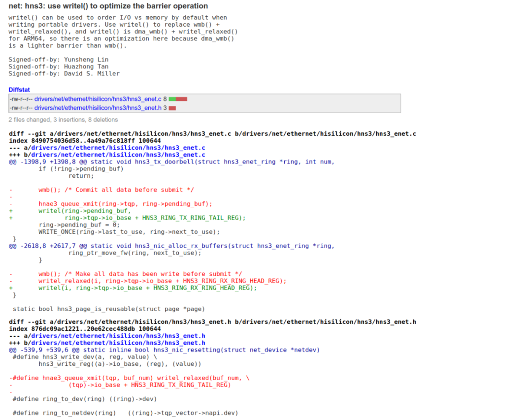Click 'static bool hns3_page_is_reusable' context line
Screen dimensions: 532x419
(x=109, y=309)
